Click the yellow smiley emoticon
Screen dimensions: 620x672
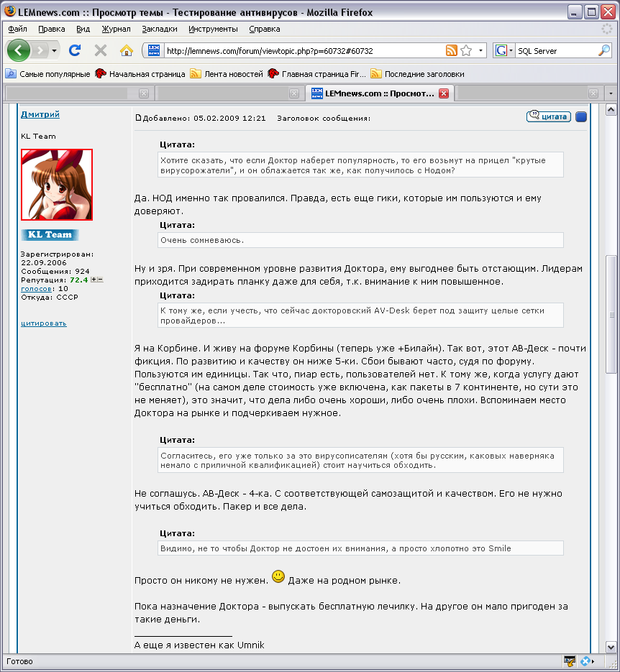click(278, 576)
